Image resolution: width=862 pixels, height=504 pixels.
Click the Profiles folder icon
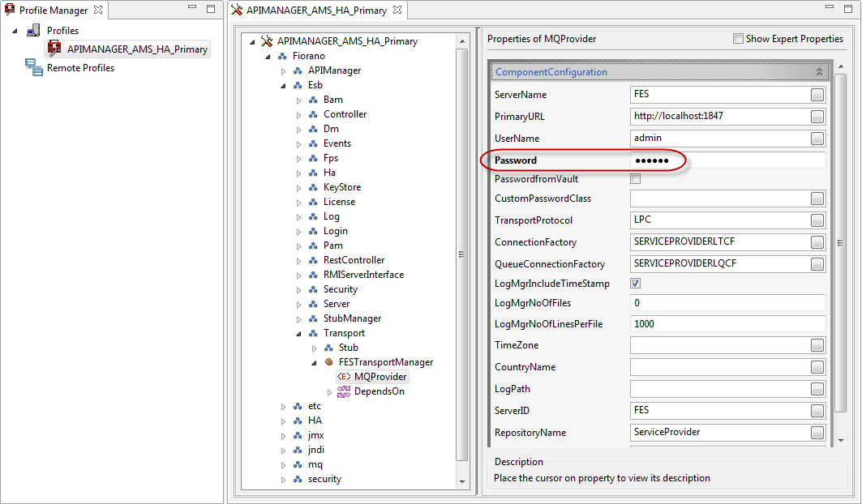[34, 30]
